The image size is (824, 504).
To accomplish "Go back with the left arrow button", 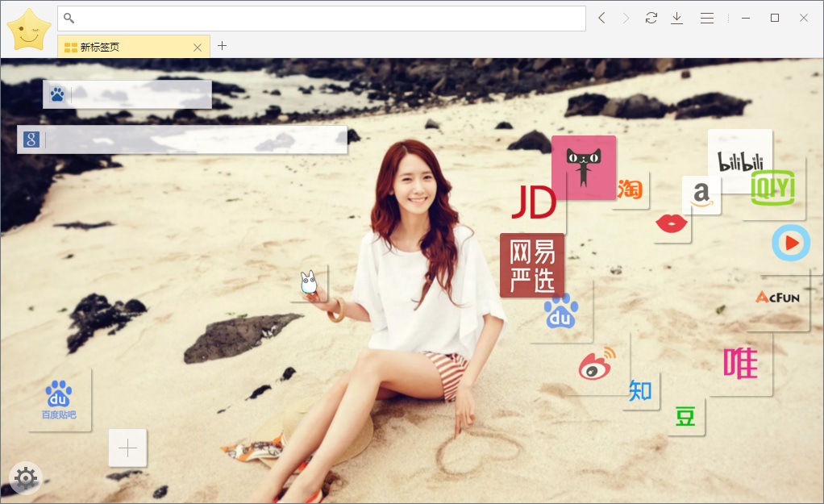I will pos(601,19).
